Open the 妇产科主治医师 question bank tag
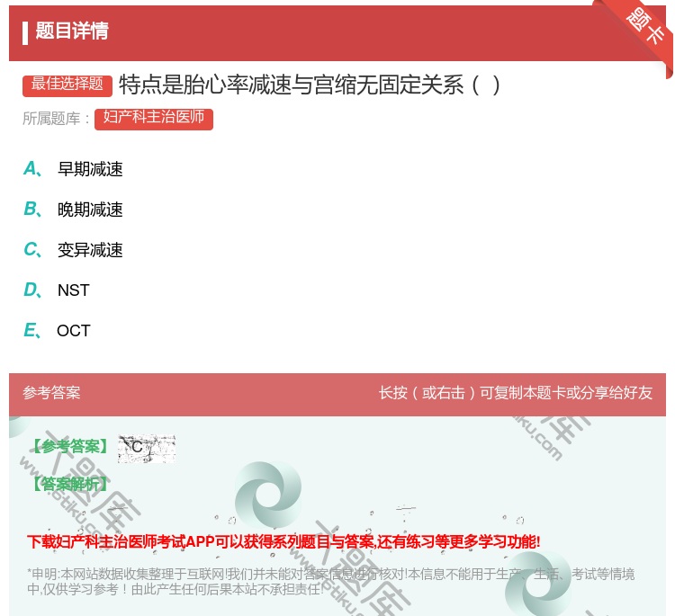675x616 pixels. click(x=154, y=119)
